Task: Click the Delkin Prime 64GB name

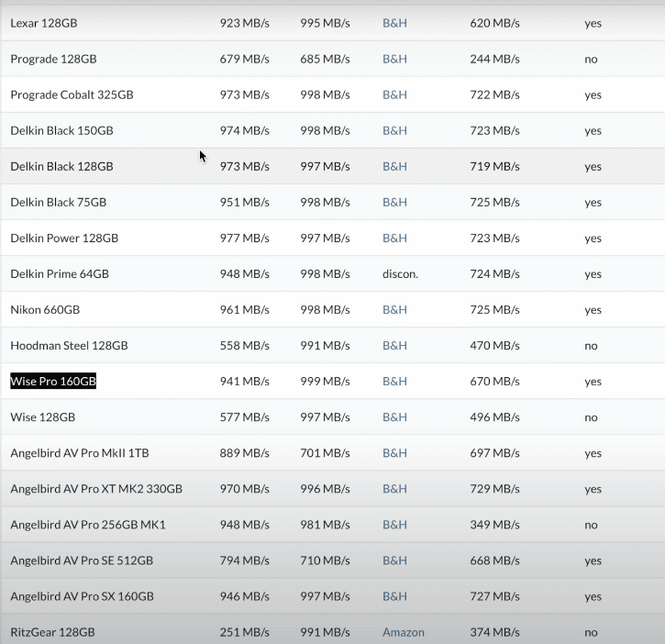Action: click(60, 273)
